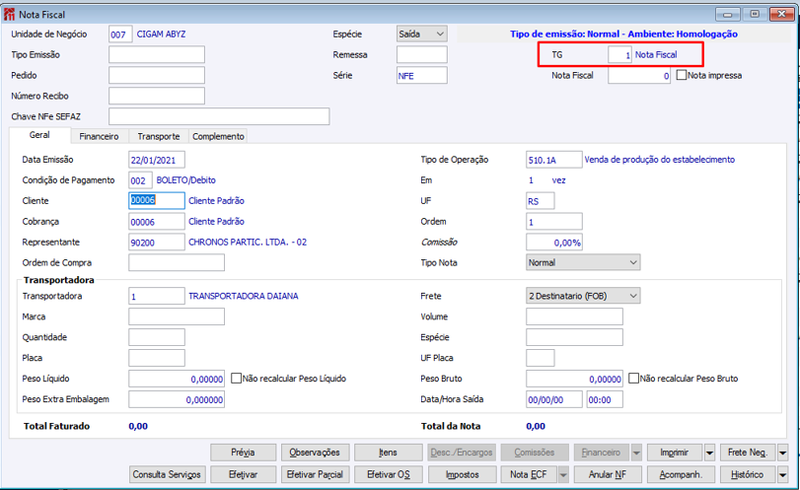Enable Não recalcular Peso Bruto checkbox

pyautogui.click(x=634, y=378)
